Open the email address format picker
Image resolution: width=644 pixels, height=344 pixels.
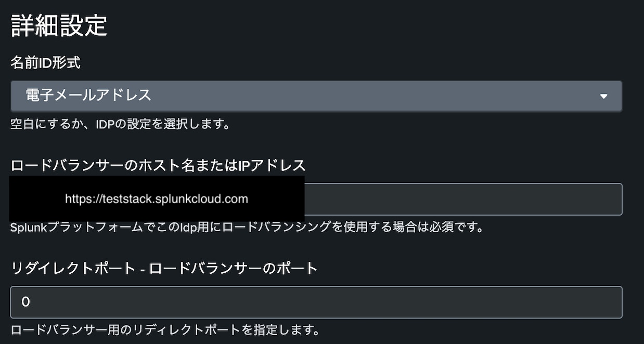[x=312, y=96]
